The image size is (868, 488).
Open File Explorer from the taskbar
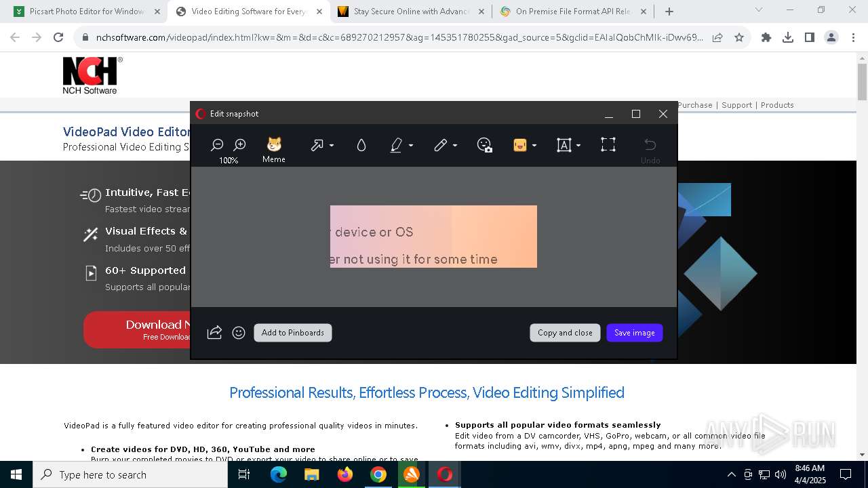tap(312, 474)
